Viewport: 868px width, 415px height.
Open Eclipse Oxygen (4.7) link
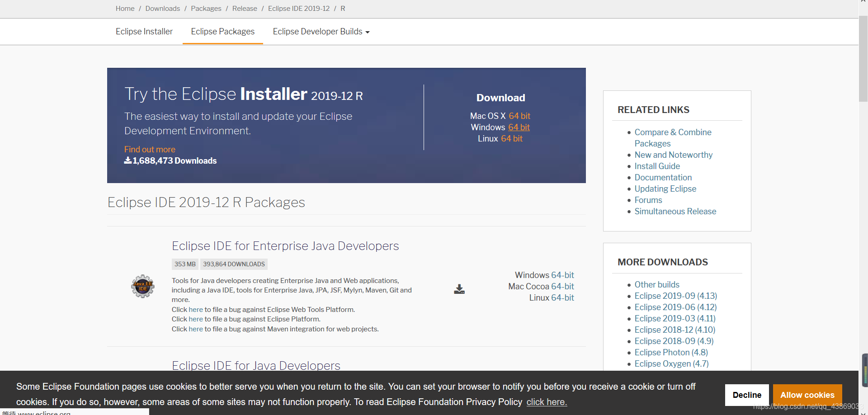click(x=672, y=364)
